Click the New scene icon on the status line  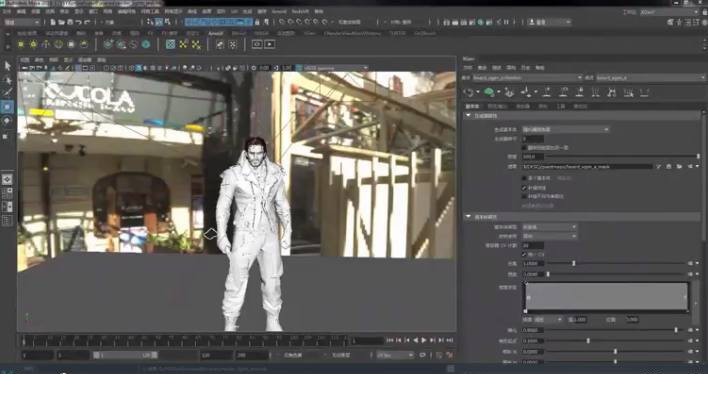[53, 22]
